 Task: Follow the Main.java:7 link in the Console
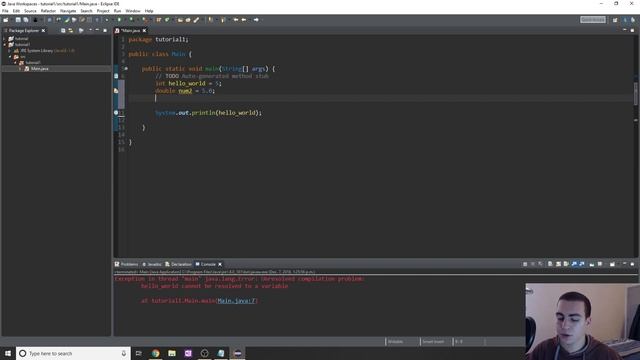tap(236, 301)
